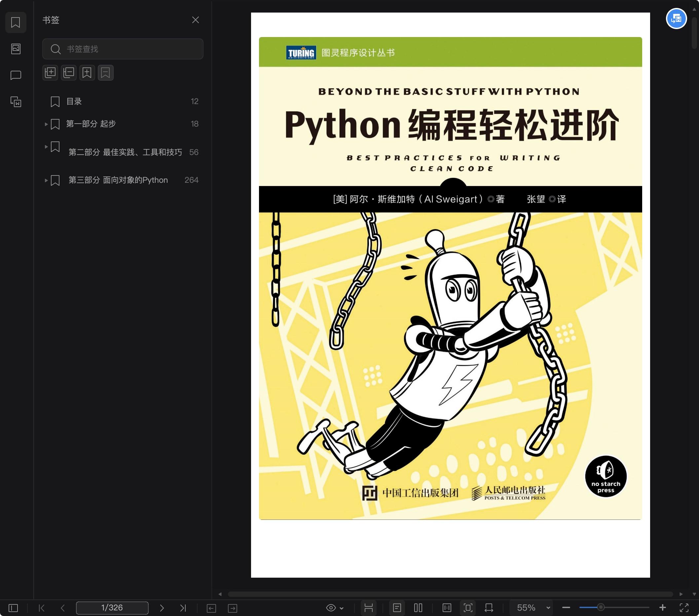Screen dimensions: 699x616
Task: Click page number 56 beside 第二部分
Action: click(x=194, y=152)
